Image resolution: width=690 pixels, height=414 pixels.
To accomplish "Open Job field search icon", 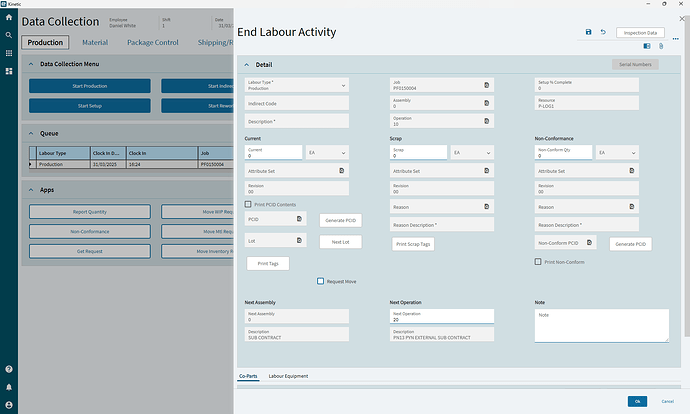I will (x=487, y=85).
